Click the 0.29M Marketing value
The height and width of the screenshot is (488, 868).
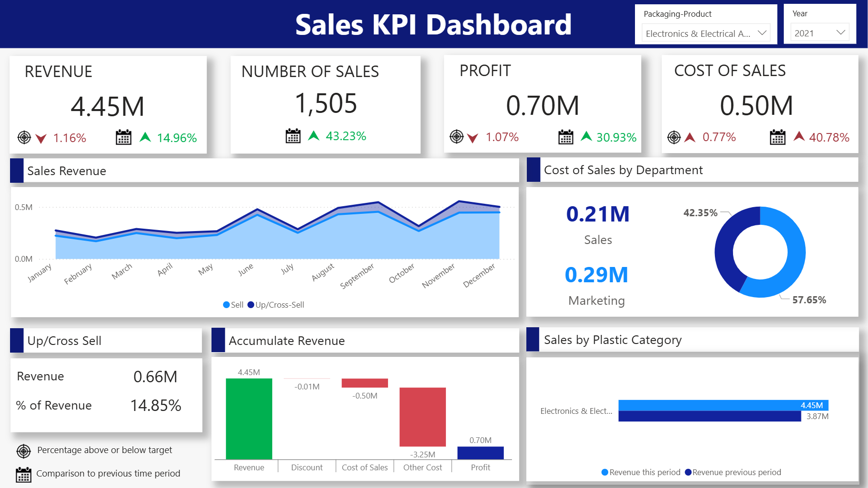596,275
